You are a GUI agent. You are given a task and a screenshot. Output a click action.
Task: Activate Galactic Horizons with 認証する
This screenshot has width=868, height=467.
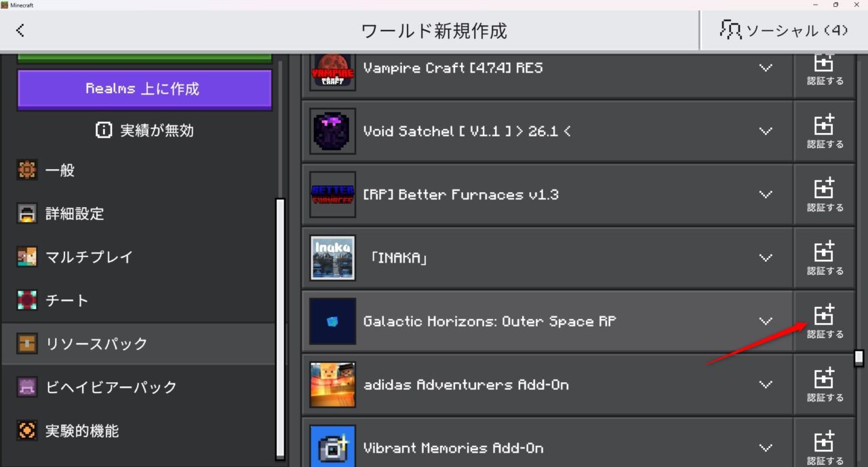[825, 321]
